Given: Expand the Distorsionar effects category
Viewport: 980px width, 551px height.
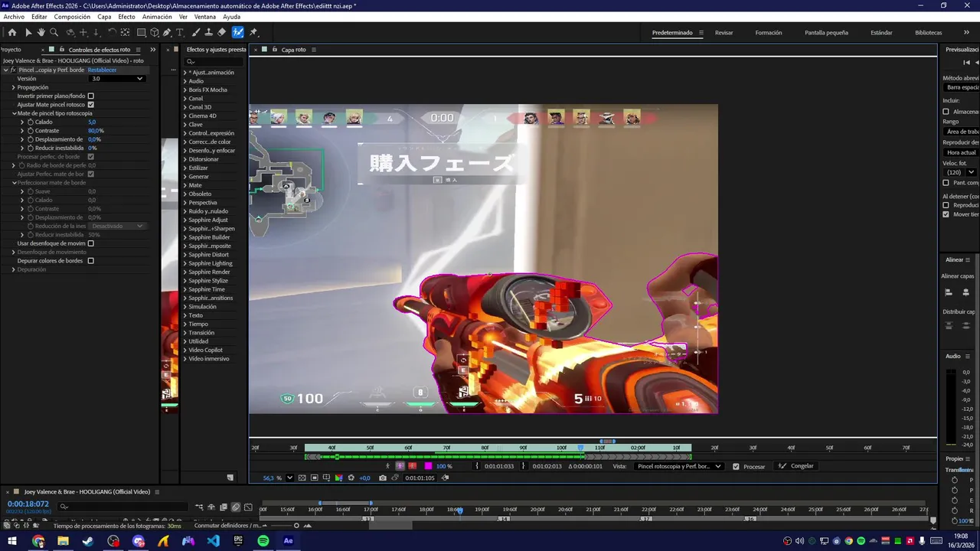Looking at the screenshot, I should tap(185, 159).
